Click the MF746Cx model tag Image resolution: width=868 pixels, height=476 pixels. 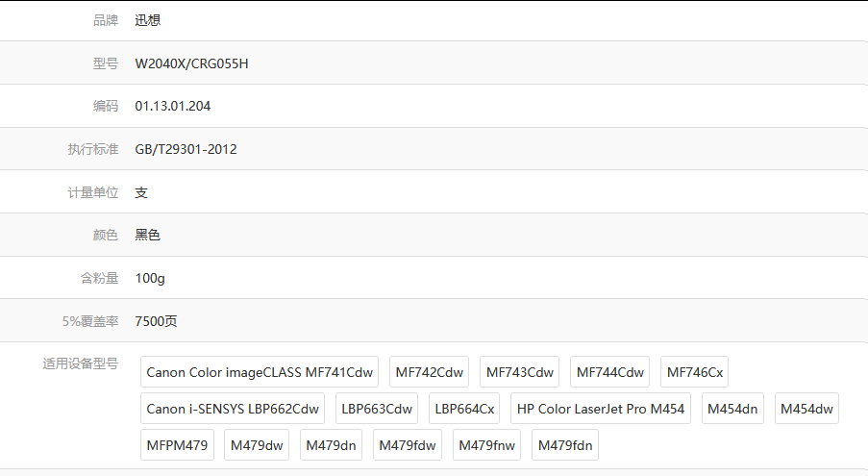(x=695, y=372)
